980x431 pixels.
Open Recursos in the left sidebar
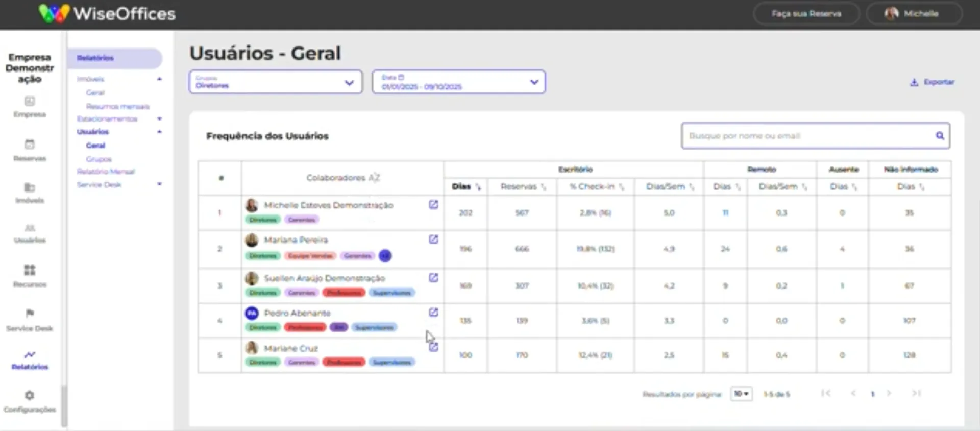coord(30,276)
